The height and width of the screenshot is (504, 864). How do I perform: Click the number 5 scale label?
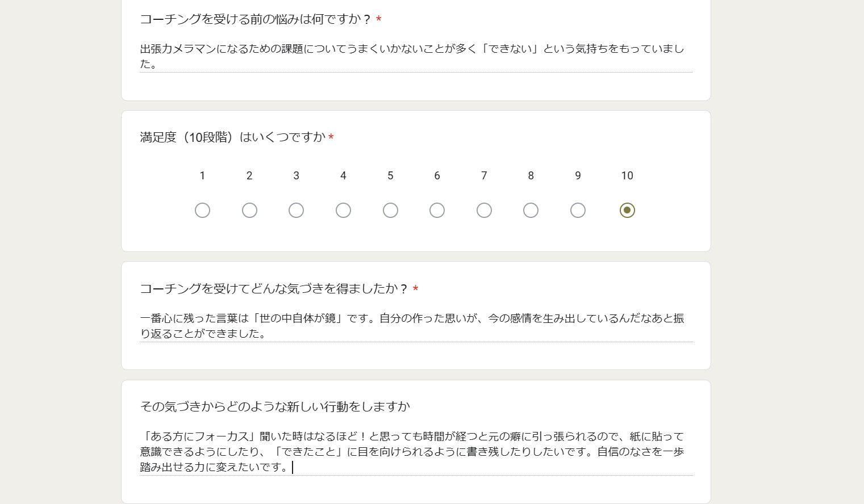[390, 176]
